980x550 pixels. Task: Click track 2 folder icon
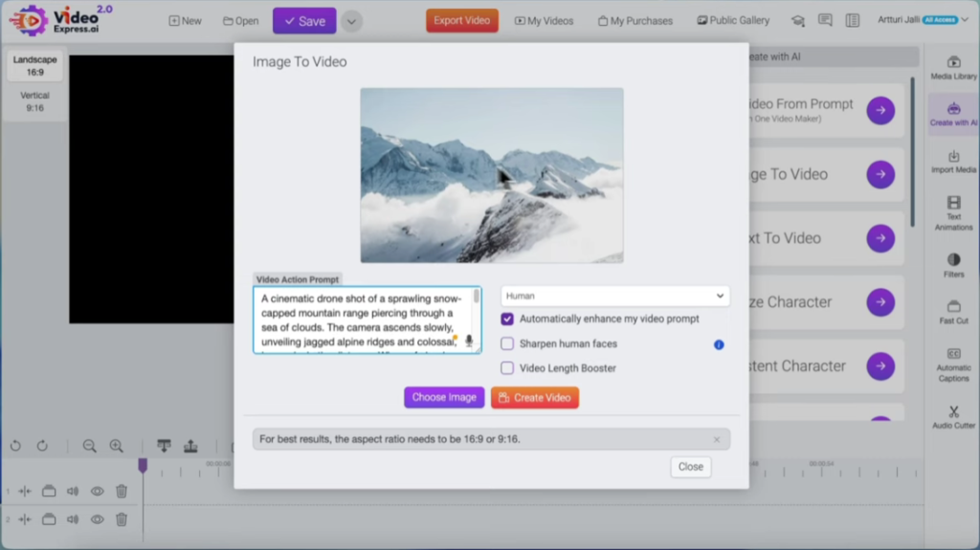click(49, 519)
